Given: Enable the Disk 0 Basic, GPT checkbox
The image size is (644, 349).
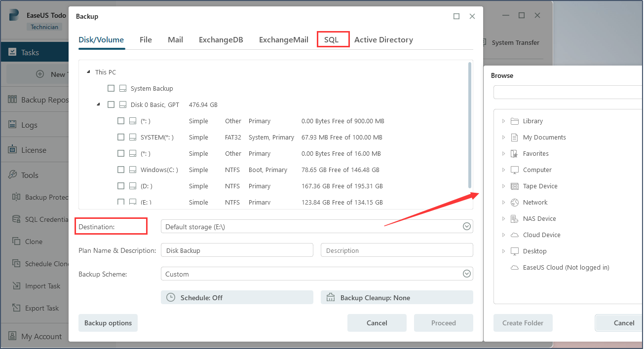Looking at the screenshot, I should tap(111, 105).
